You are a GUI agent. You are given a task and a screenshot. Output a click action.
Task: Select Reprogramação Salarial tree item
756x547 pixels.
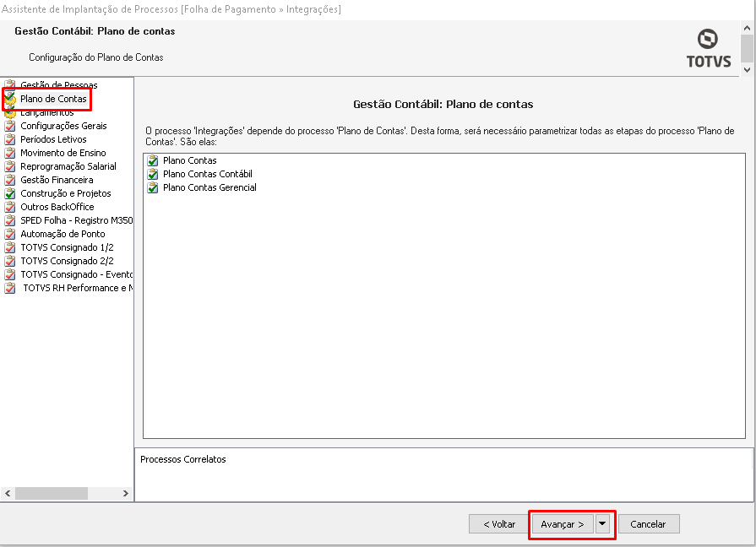(x=68, y=166)
